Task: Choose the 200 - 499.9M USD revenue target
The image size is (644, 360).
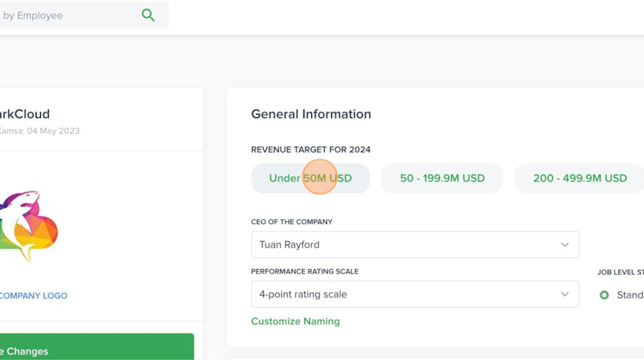Action: (x=580, y=178)
